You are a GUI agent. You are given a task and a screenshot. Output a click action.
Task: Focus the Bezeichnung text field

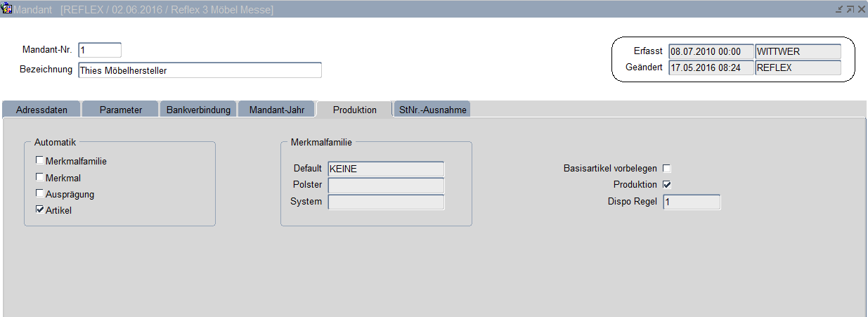(200, 70)
